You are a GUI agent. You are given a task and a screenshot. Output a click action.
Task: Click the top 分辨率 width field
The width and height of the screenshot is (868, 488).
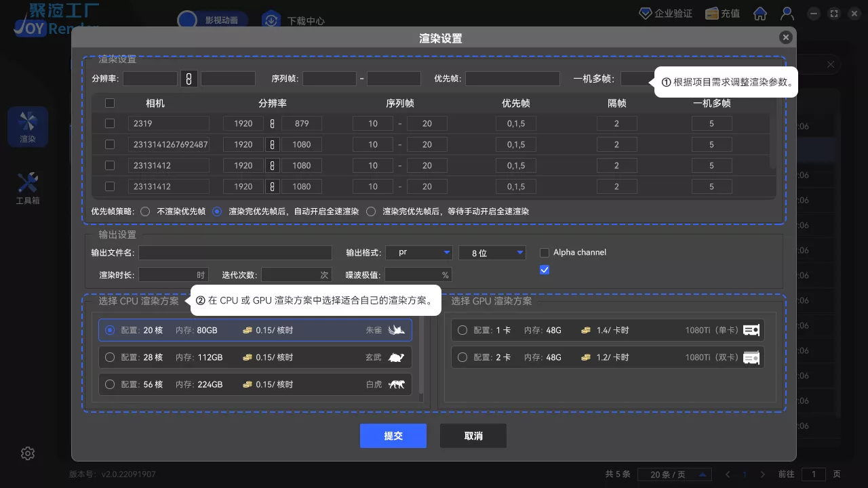[150, 79]
